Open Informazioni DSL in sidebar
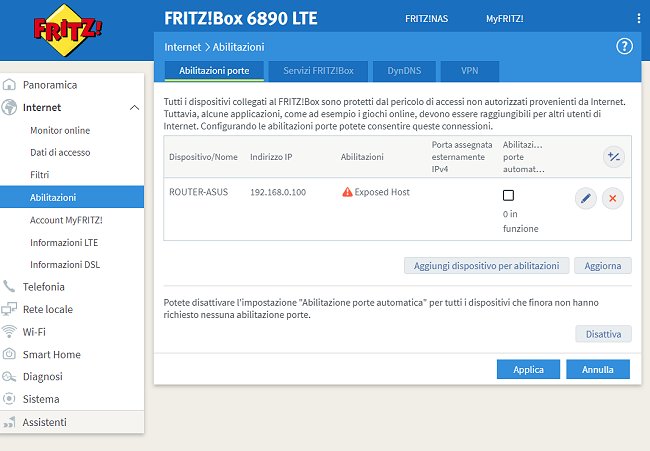This screenshot has height=451, width=650. (x=65, y=264)
